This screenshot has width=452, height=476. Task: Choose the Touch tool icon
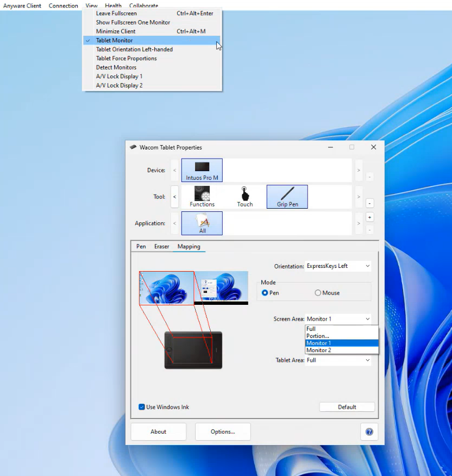[244, 197]
